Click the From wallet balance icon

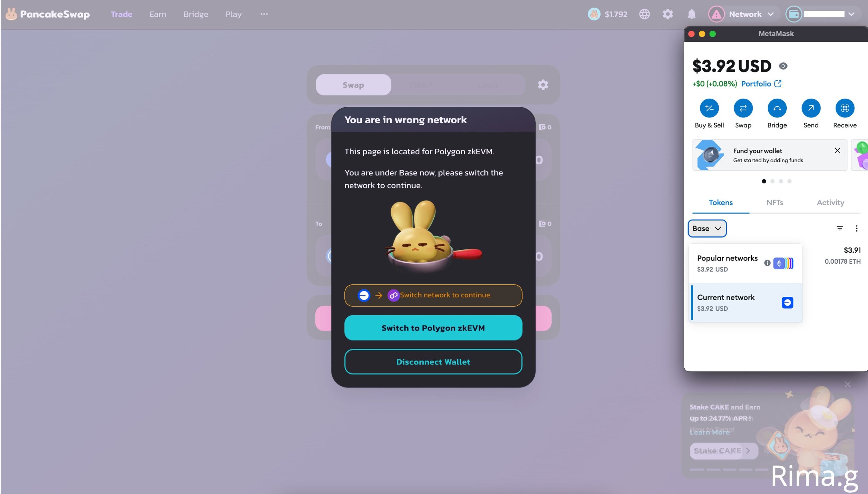542,127
